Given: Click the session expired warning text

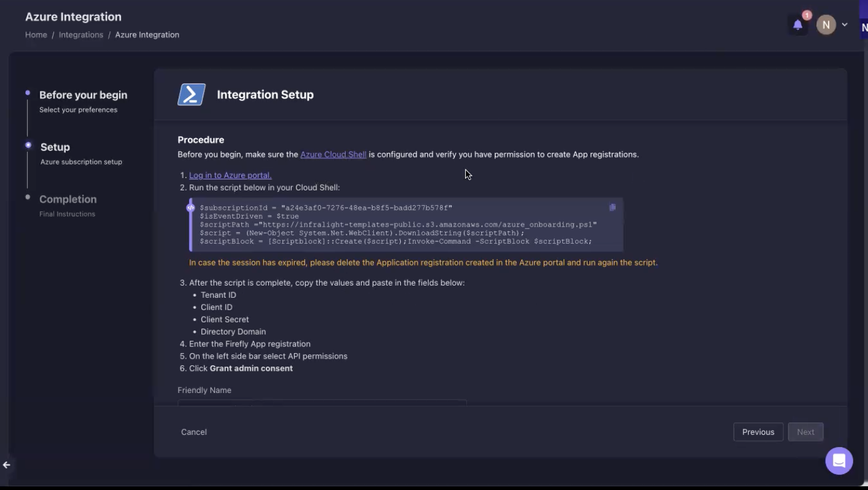Looking at the screenshot, I should point(423,263).
